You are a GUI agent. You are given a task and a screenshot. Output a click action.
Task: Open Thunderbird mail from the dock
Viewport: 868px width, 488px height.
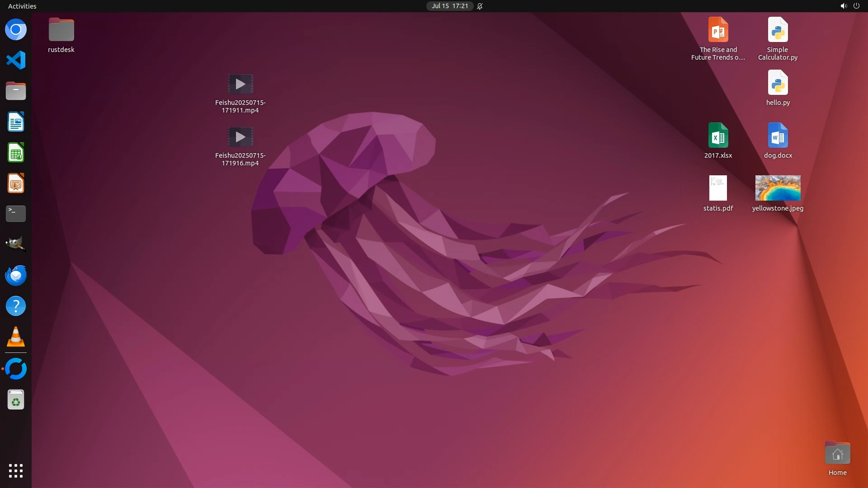16,275
